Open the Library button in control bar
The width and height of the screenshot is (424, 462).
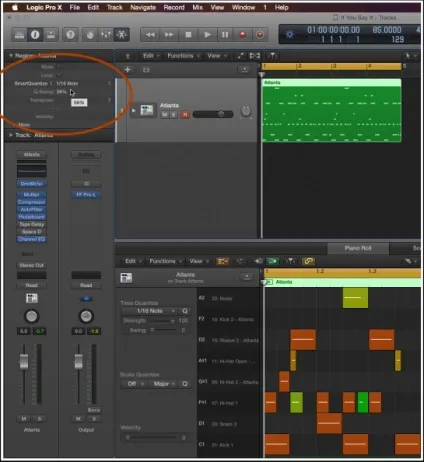20,35
